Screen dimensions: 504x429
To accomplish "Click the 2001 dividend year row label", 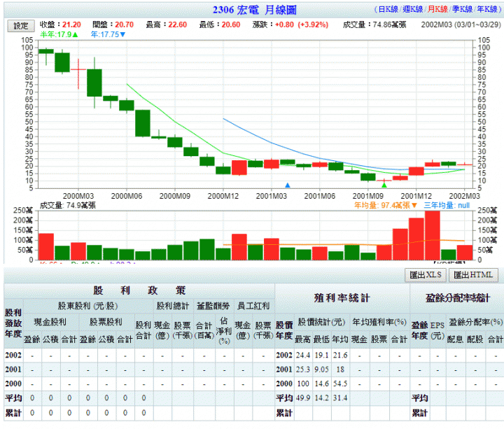I will [13, 370].
